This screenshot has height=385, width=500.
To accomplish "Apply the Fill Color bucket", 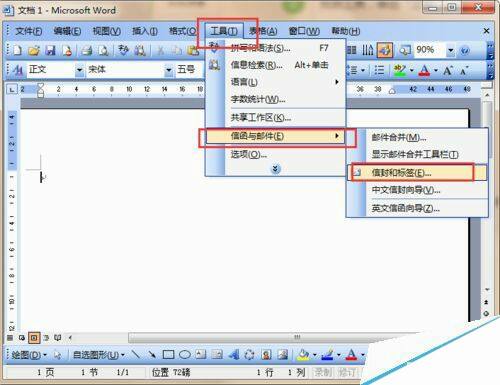I will [x=303, y=354].
